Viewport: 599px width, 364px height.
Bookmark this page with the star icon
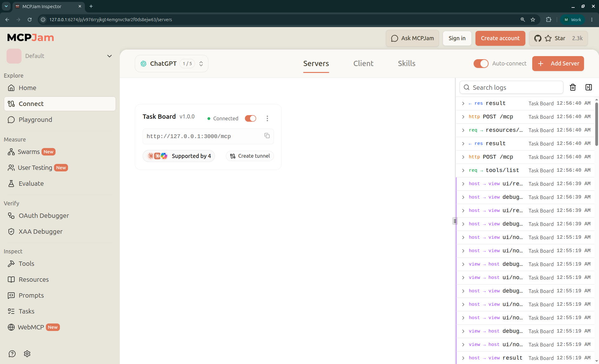(533, 20)
